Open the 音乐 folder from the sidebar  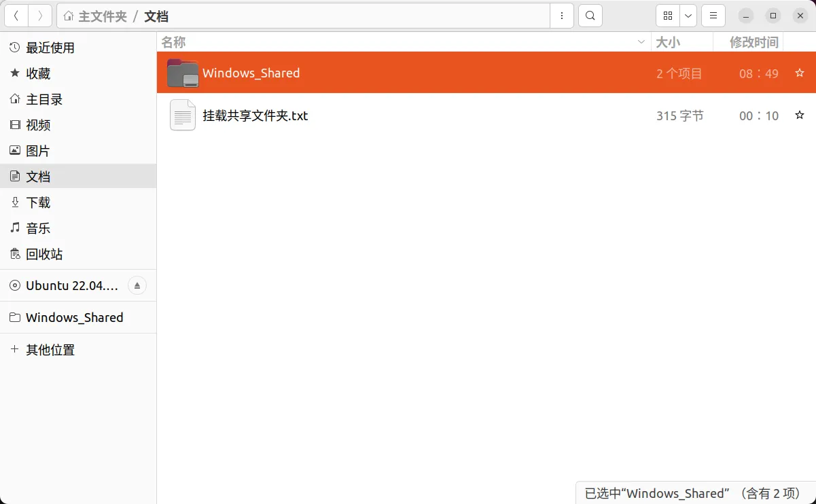tap(37, 228)
